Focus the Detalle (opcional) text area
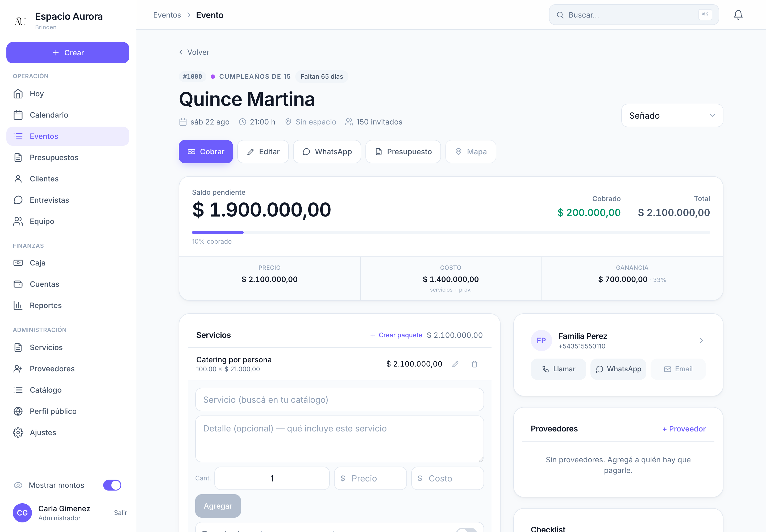The width and height of the screenshot is (766, 532). pos(339,439)
